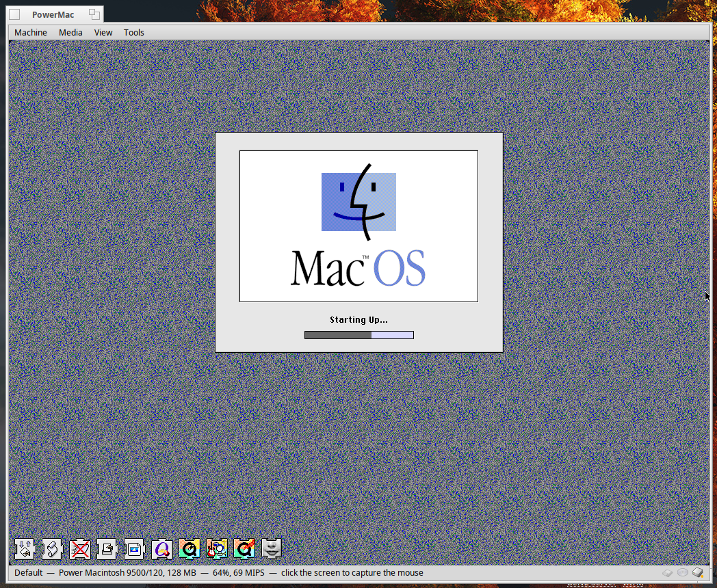717x588 pixels.
Task: Click 'click the screen to capture the mouse' text
Action: click(352, 572)
